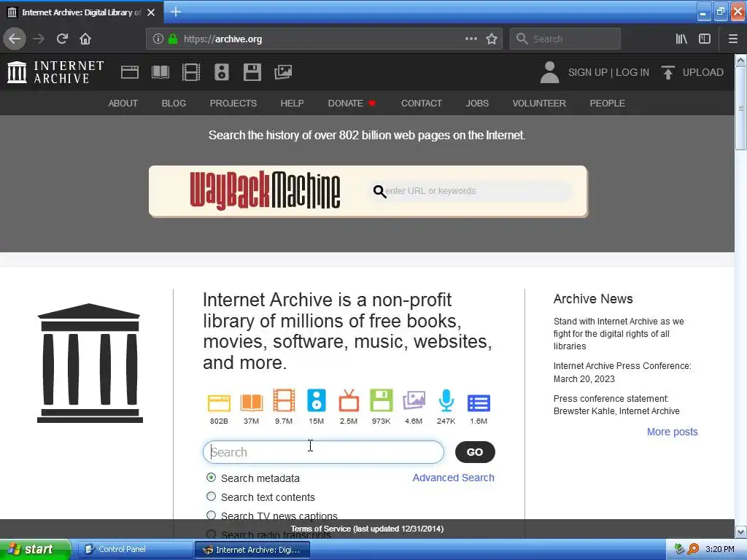The width and height of the screenshot is (747, 560).
Task: Open the images icon labeled 4.6M
Action: coord(414,400)
